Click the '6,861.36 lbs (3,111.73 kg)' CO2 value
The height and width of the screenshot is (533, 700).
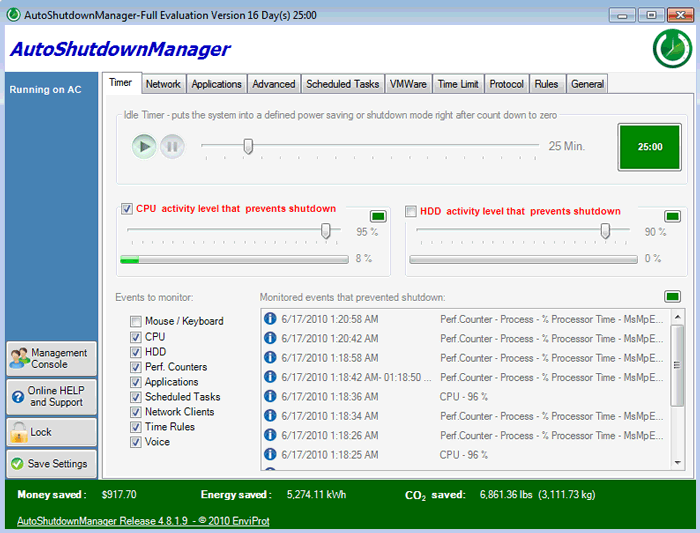tap(538, 495)
